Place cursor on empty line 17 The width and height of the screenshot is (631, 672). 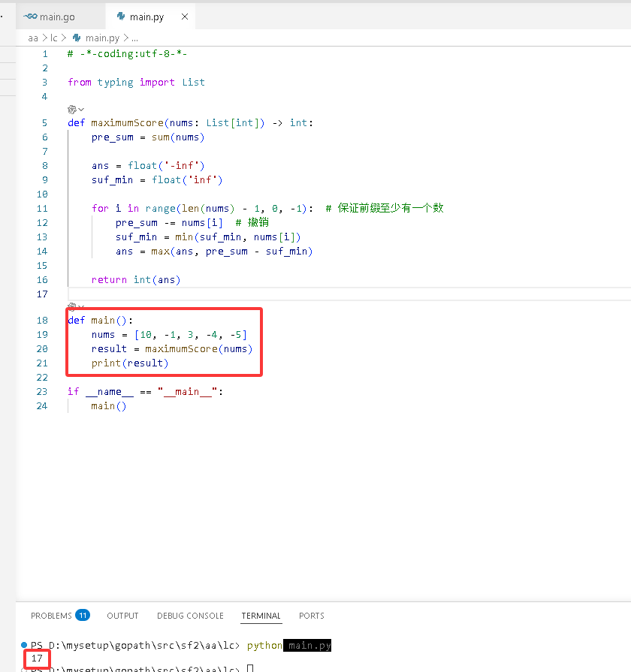pyautogui.click(x=349, y=294)
